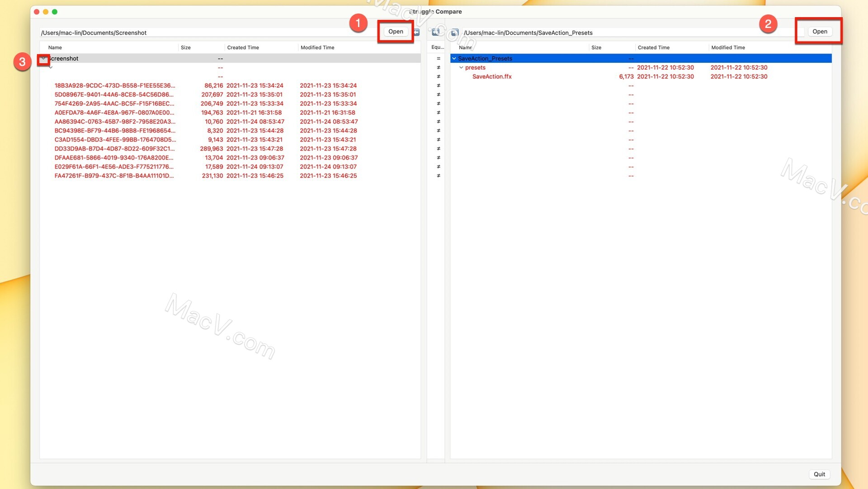
Task: Select file E029F61A-66F1-4E56-ADE3-F775211776...
Action: [x=114, y=167]
